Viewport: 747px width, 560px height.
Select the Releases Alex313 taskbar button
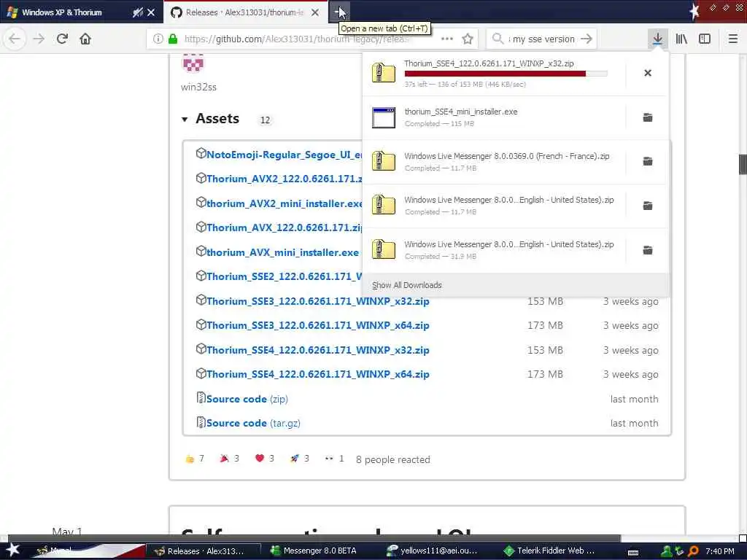point(204,551)
